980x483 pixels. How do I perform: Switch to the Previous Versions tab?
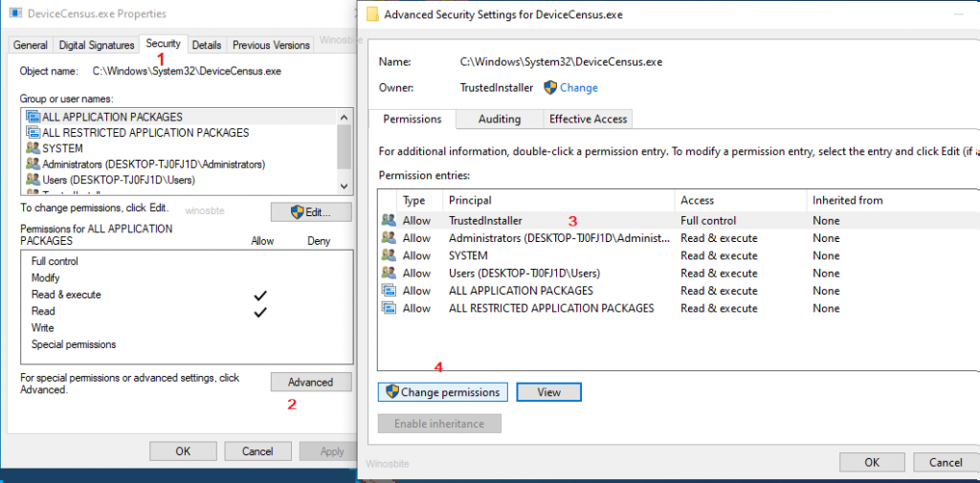tap(271, 45)
